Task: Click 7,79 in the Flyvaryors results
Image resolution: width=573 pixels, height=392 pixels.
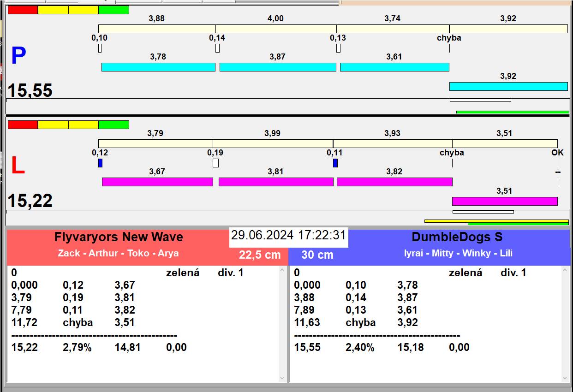Action: (22, 310)
